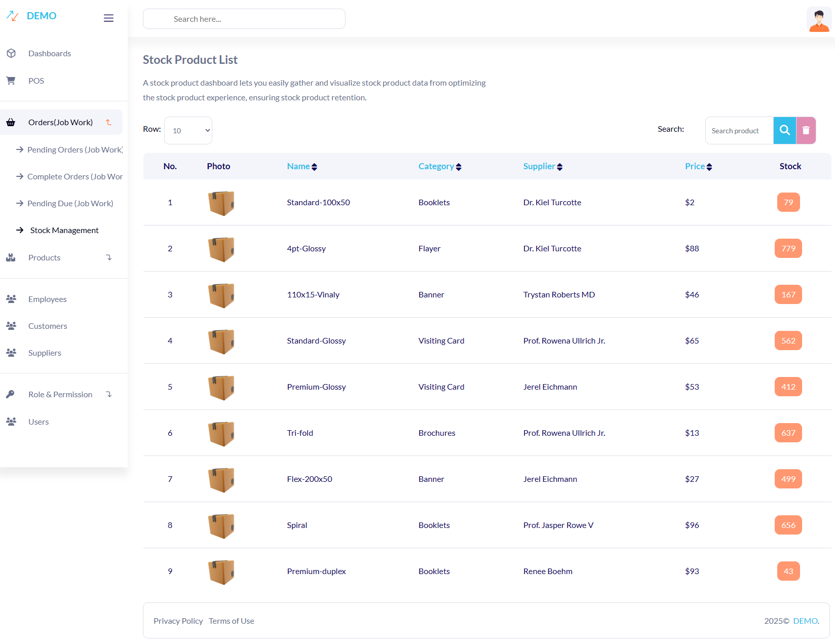Open the Privacy Policy link
Screen dimensions: 835x644
coord(178,621)
